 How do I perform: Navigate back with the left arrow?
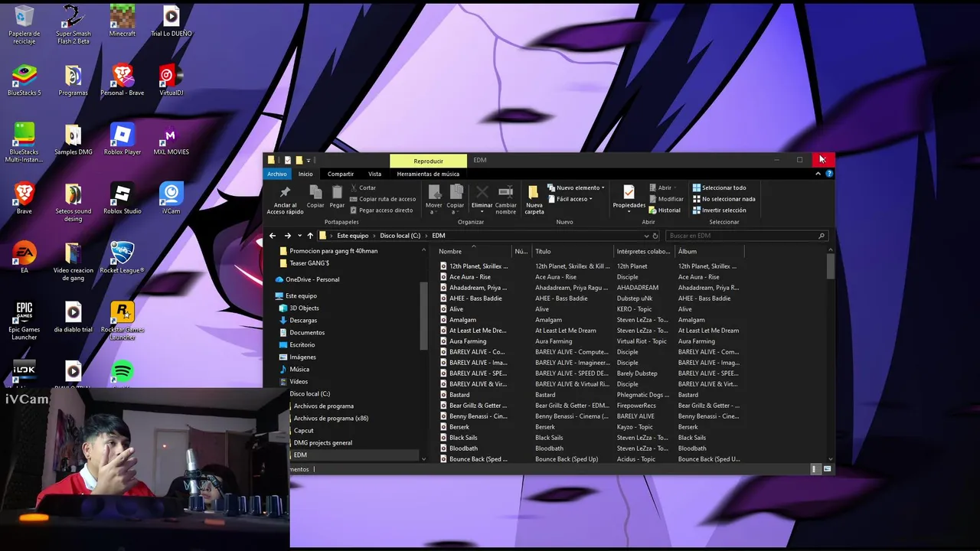(273, 236)
